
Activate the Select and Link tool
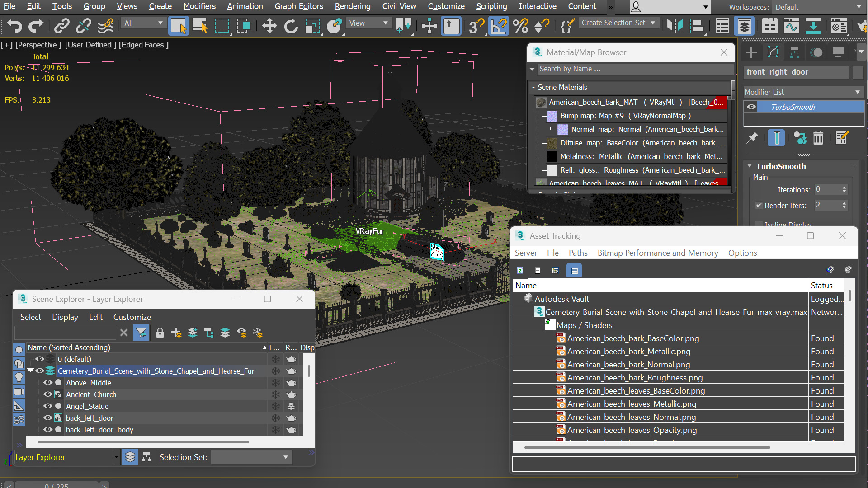tap(61, 26)
